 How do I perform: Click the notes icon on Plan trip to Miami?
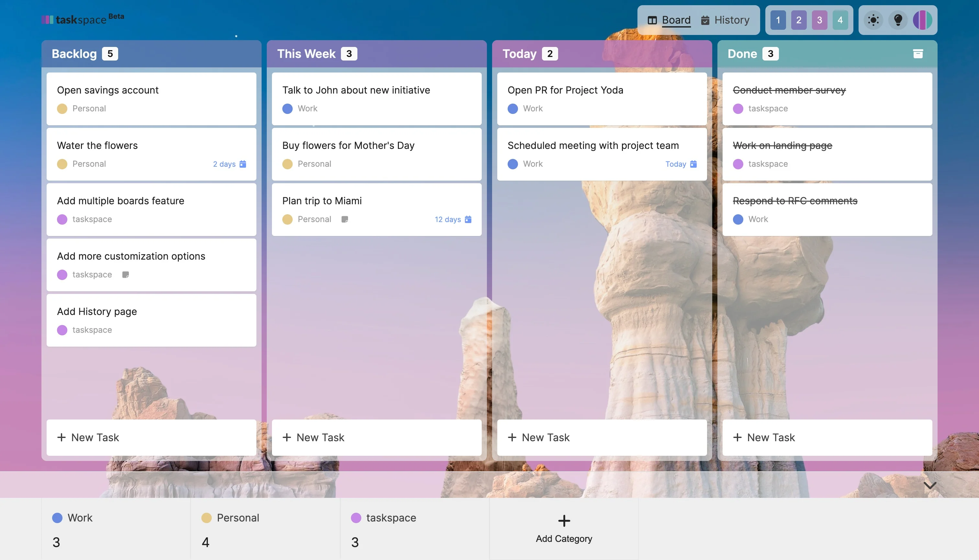point(345,219)
